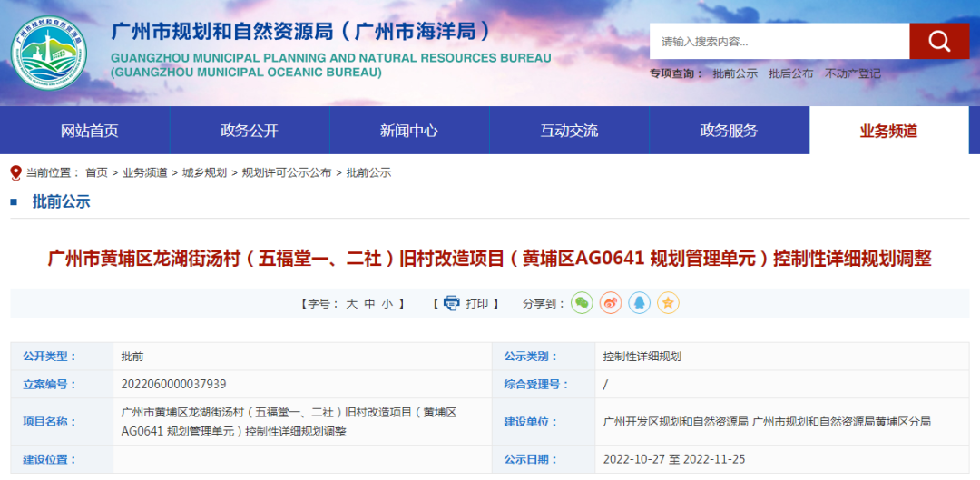Share to Weibo using the red icon

tap(611, 303)
